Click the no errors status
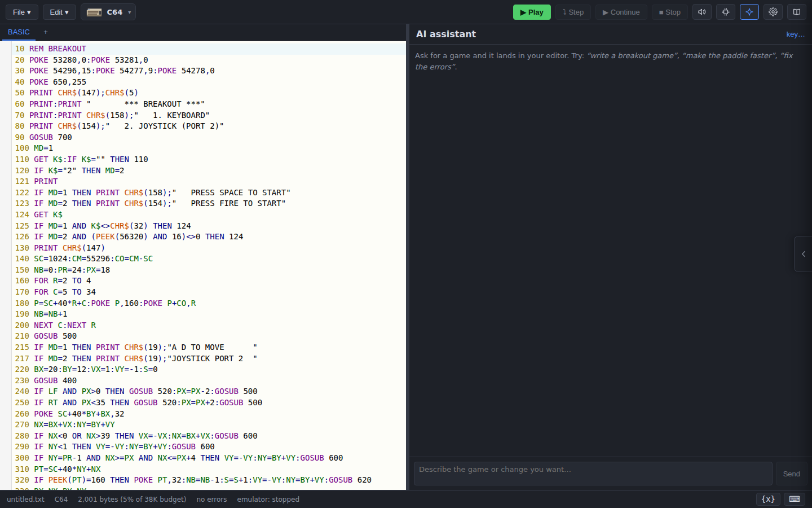Viewport: 812px width, 508px height. pos(211,499)
